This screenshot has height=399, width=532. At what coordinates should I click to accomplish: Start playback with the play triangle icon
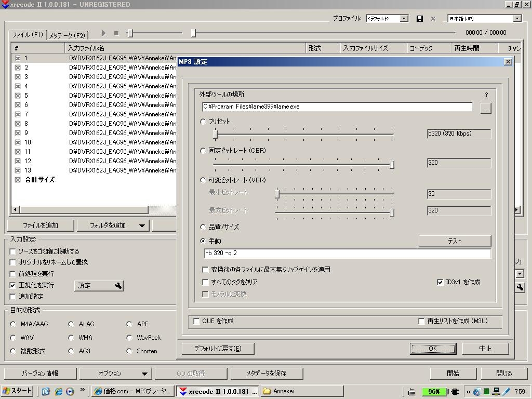[x=103, y=33]
